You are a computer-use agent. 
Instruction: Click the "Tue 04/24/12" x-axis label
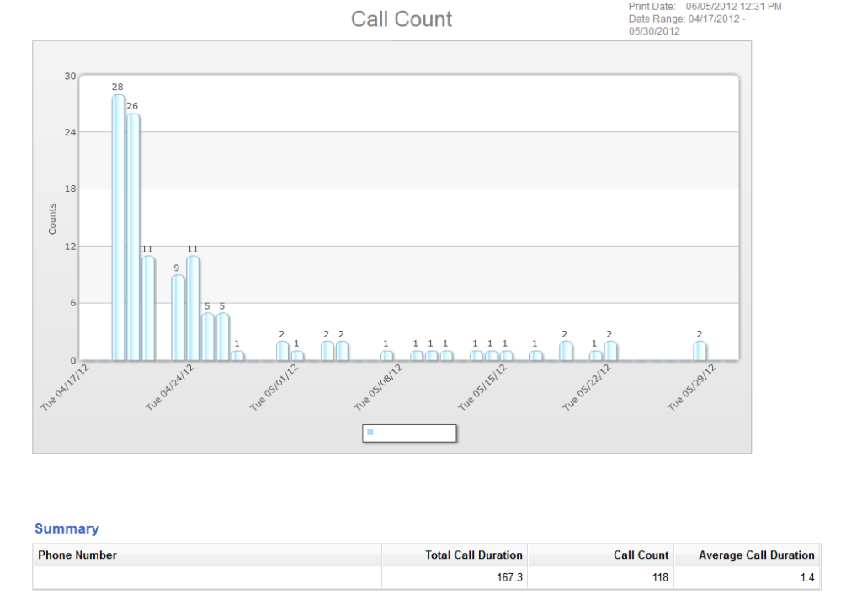(169, 387)
